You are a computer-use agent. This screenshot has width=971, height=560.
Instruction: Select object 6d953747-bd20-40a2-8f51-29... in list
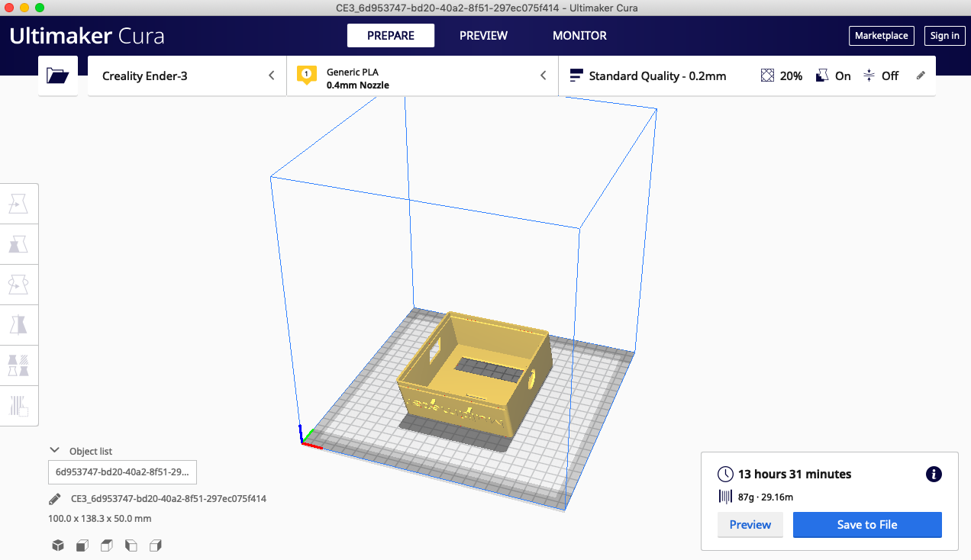click(122, 472)
